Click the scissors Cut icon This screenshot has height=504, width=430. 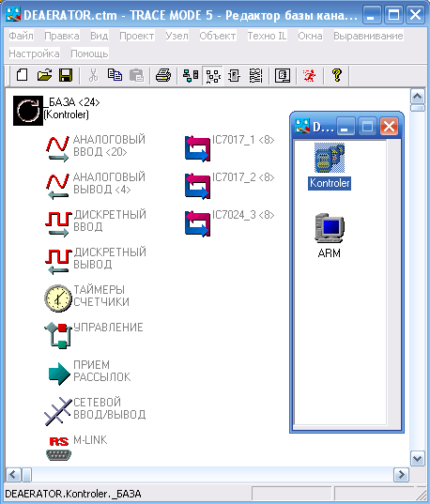coord(93,75)
